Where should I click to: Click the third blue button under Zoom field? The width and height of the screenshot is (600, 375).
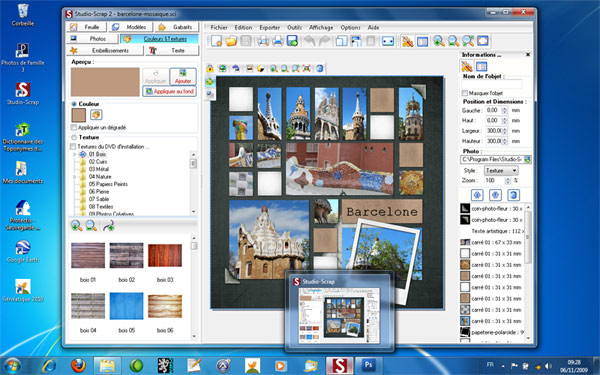[x=514, y=195]
